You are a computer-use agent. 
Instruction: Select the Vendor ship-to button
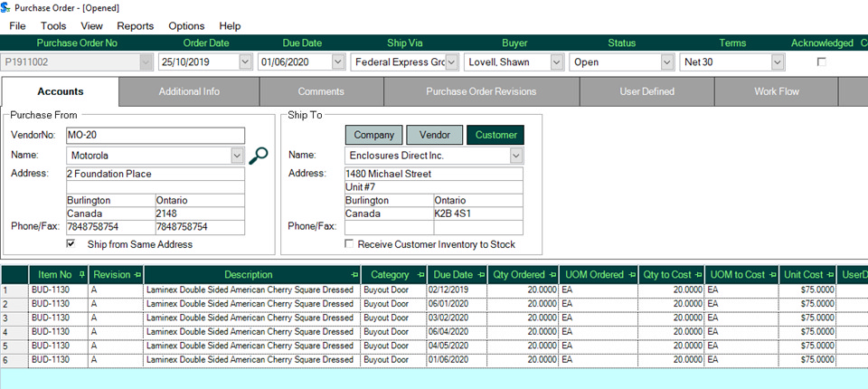pos(434,135)
